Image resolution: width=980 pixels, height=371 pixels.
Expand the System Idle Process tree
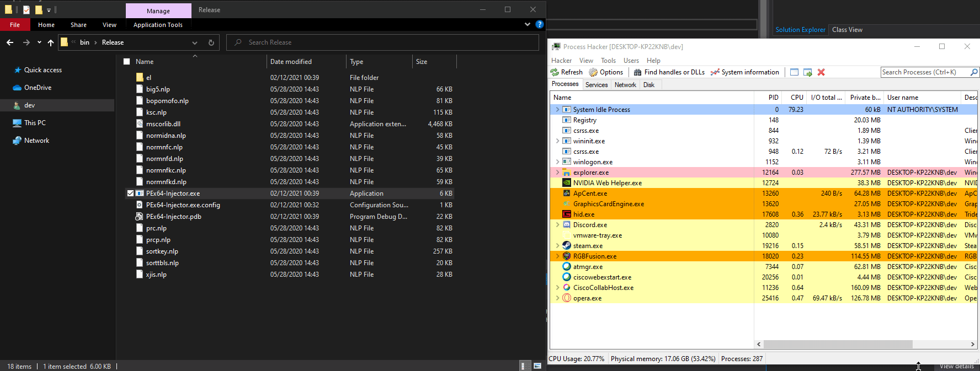point(557,110)
